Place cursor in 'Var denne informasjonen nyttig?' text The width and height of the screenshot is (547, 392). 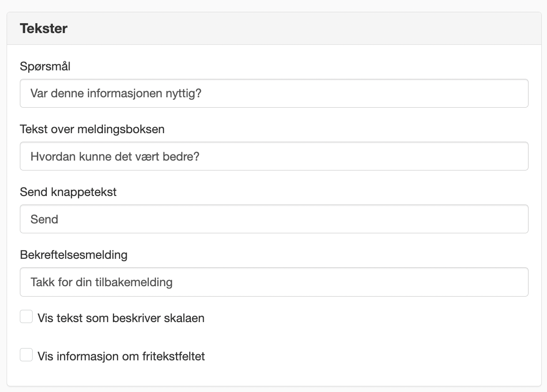pyautogui.click(x=116, y=94)
